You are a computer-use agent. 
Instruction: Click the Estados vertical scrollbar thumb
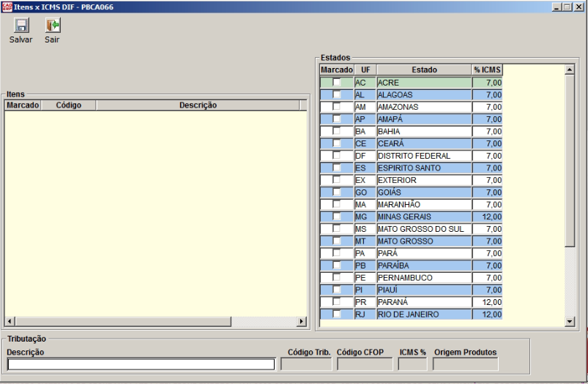[570, 160]
